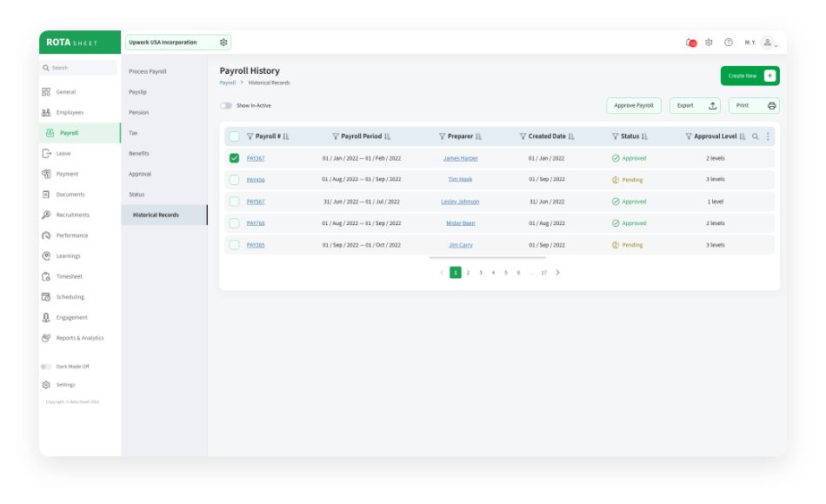This screenshot has height=504, width=826.
Task: Sort by the Status column arrows
Action: point(644,136)
